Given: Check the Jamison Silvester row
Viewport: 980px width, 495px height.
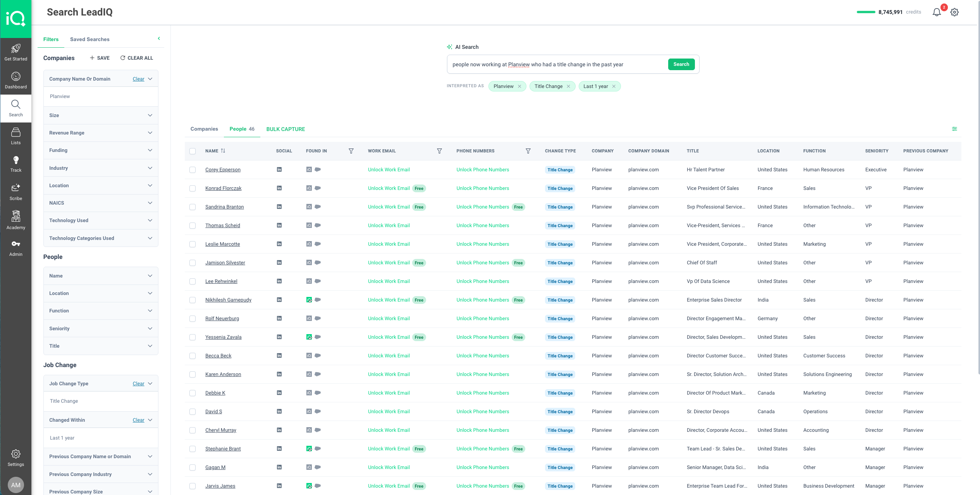Looking at the screenshot, I should point(193,263).
